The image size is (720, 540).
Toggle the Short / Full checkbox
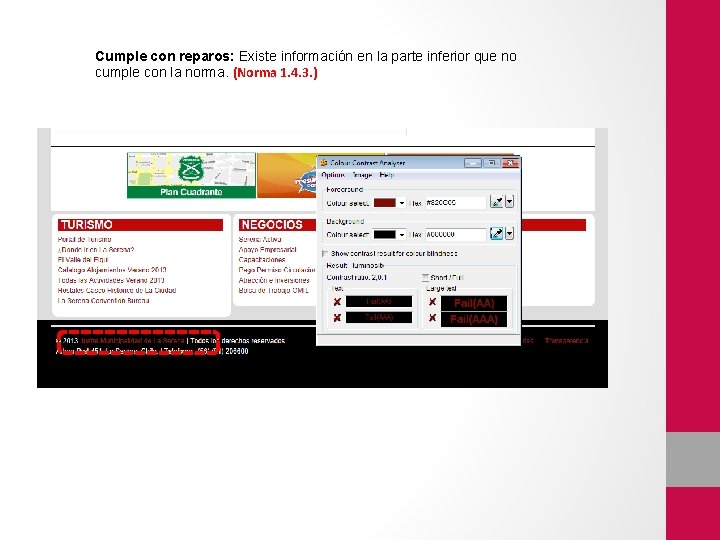point(425,277)
